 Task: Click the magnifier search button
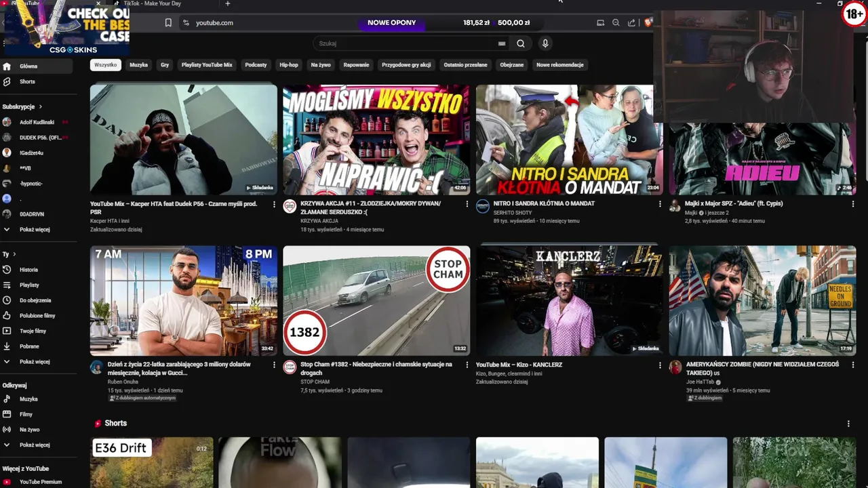pyautogui.click(x=521, y=43)
